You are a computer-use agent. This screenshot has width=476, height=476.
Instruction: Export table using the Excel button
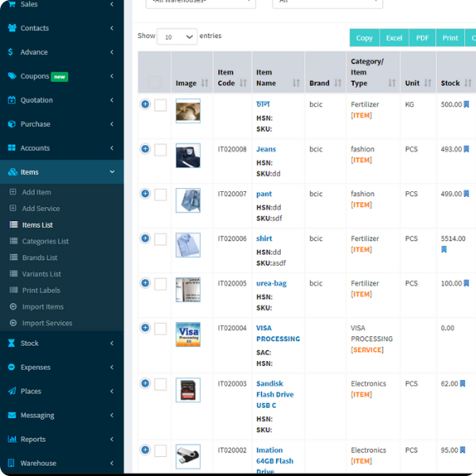[394, 37]
